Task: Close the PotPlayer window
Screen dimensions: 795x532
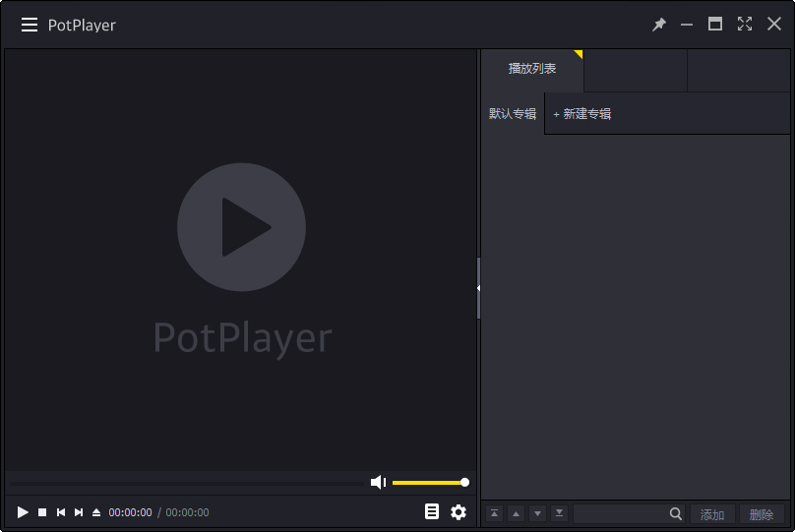Action: point(773,24)
